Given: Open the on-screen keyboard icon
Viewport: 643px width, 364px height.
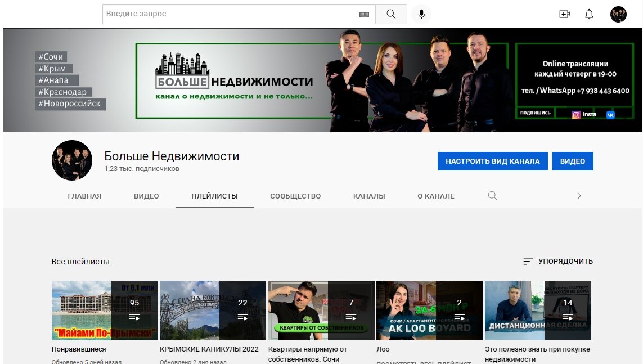Looking at the screenshot, I should [364, 15].
